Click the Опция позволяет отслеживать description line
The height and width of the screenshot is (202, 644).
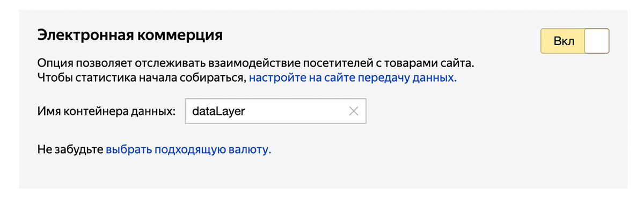click(256, 63)
